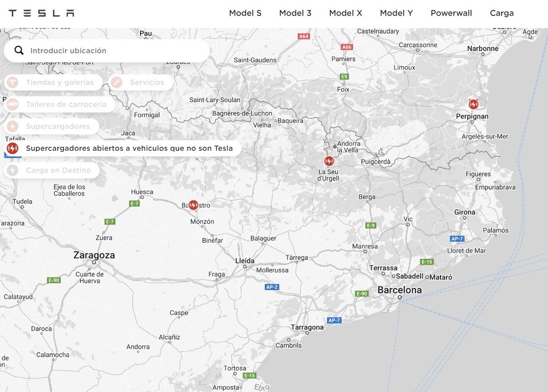Enable the Supercargadores filter

coord(52,126)
